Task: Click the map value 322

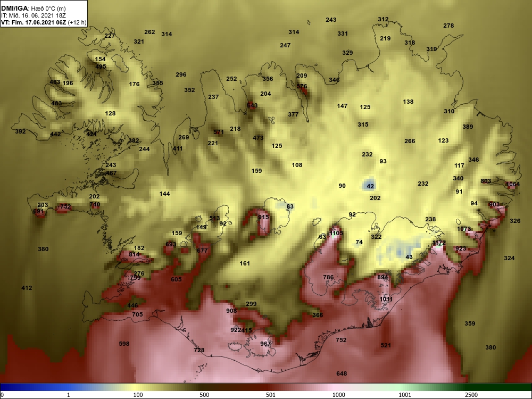Action: [376, 237]
